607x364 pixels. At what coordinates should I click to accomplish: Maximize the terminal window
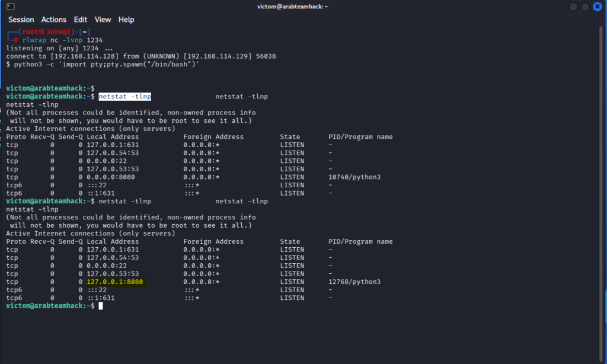585,7
